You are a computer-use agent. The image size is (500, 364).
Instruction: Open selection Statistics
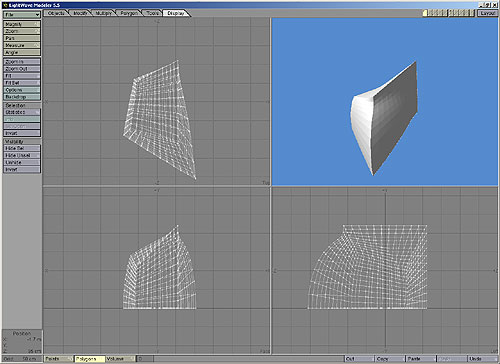[22, 112]
